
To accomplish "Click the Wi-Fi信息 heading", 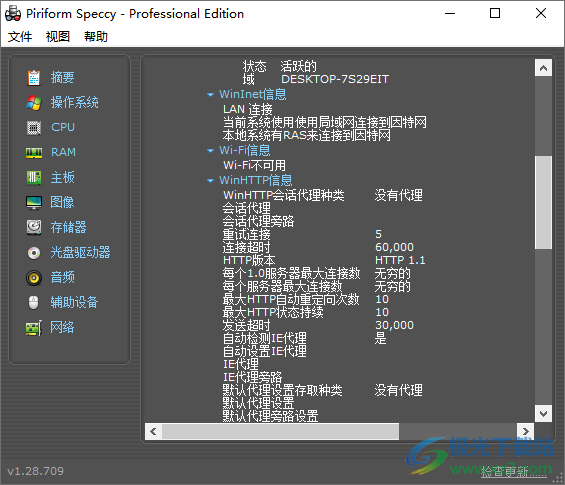I will coord(245,150).
